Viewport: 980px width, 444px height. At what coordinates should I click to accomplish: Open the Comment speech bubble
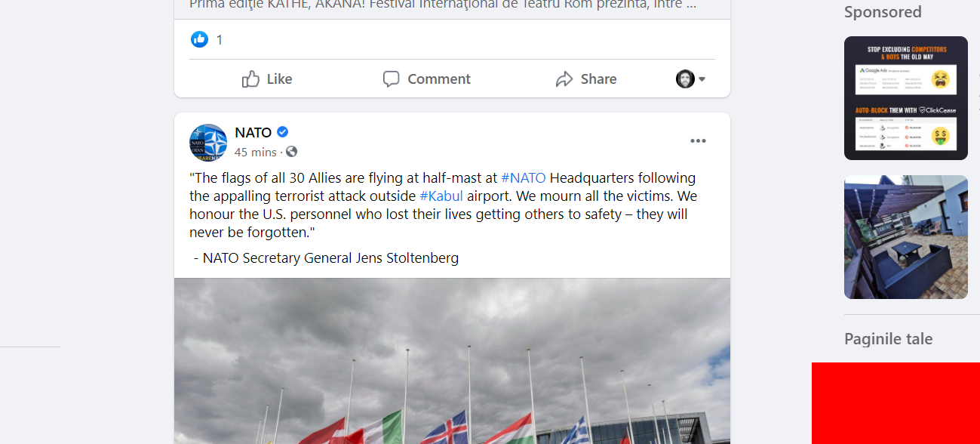(x=426, y=79)
